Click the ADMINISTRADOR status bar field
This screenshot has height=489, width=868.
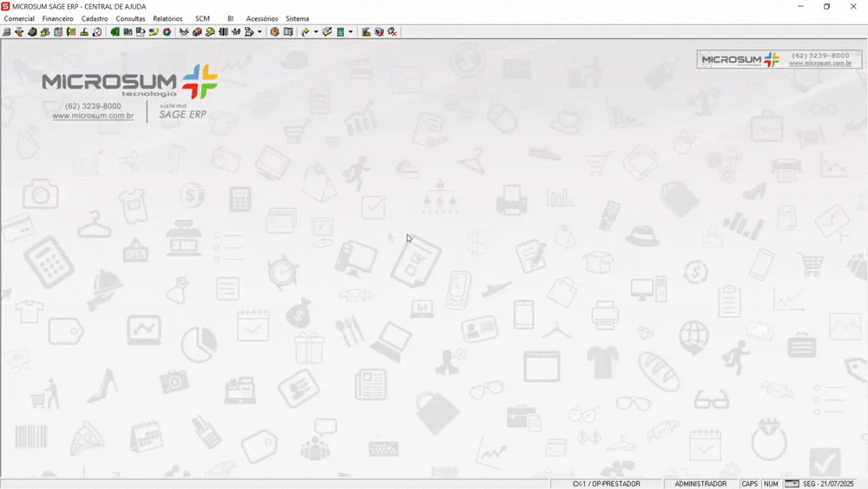(700, 484)
